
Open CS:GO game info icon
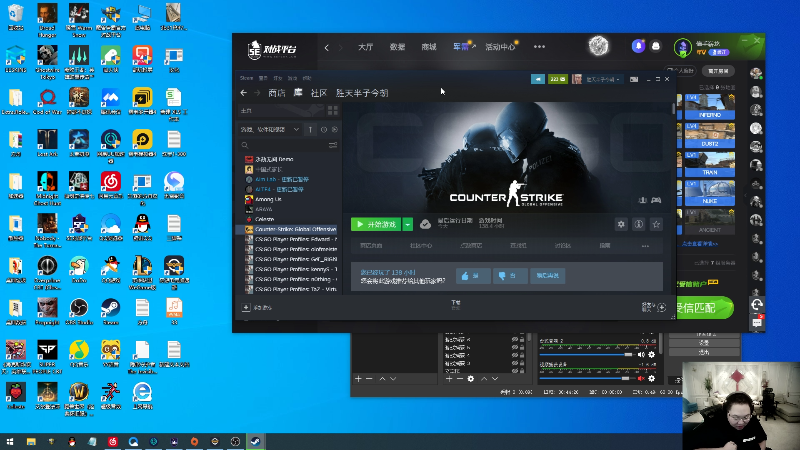coord(638,224)
